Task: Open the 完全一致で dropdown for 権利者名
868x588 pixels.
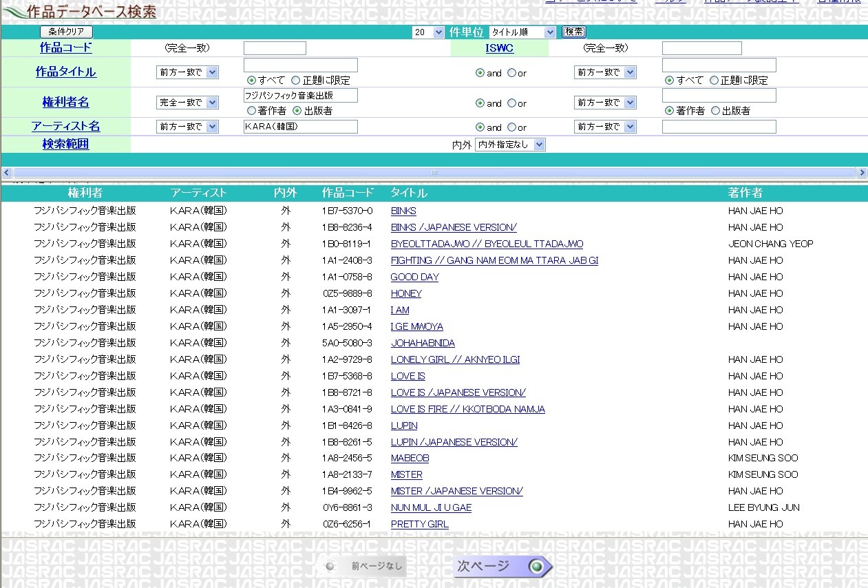Action: click(x=187, y=103)
